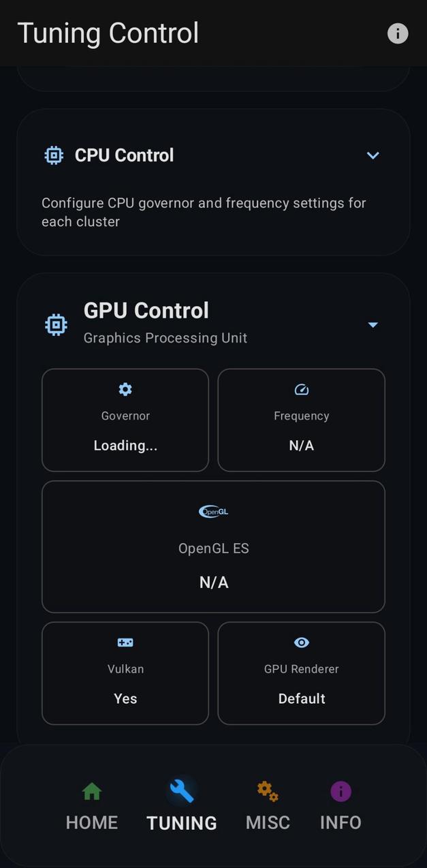Viewport: 427px width, 868px height.
Task: Tap the OpenGL logo badge
Action: [x=213, y=511]
